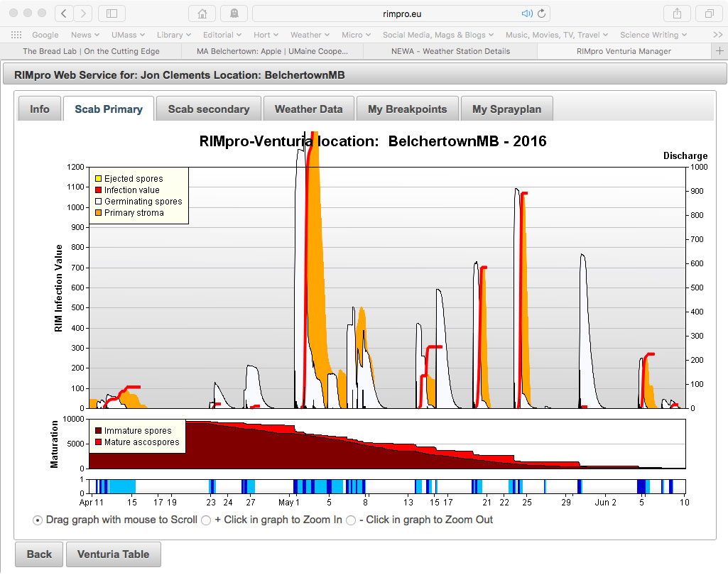Expand the Weather bookmarks dropdown

click(310, 35)
